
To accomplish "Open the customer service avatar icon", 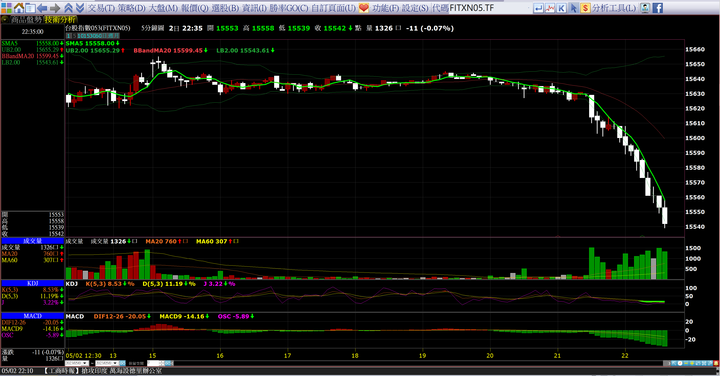I will tap(645, 8).
